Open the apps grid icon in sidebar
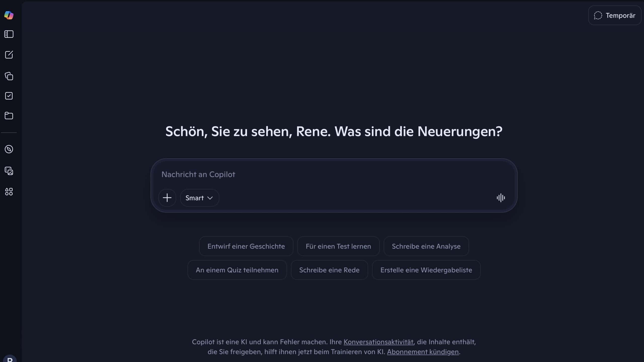Image resolution: width=644 pixels, height=362 pixels. [x=9, y=192]
